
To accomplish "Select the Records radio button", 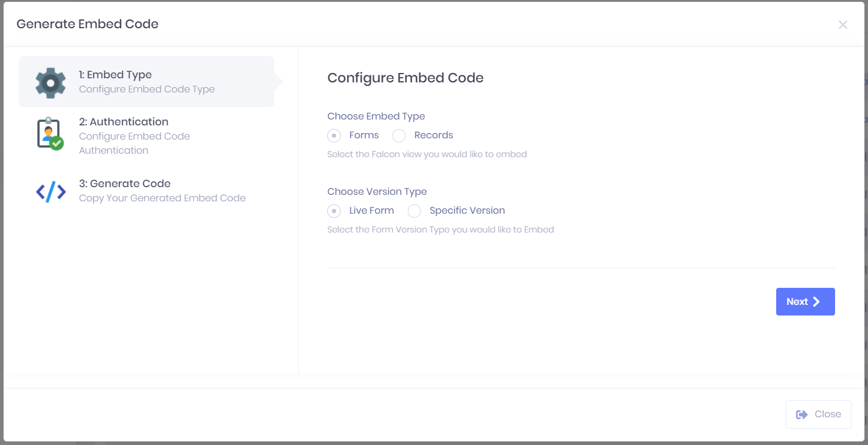I will 399,136.
